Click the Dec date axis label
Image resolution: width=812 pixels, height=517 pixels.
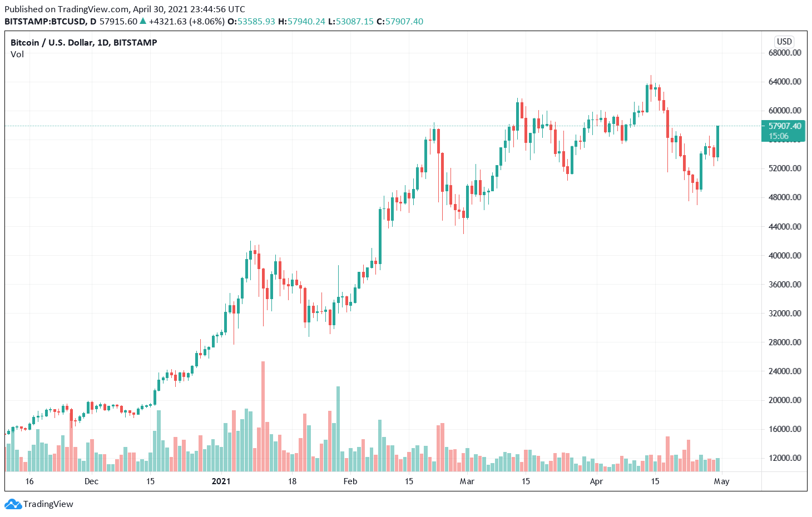[91, 481]
